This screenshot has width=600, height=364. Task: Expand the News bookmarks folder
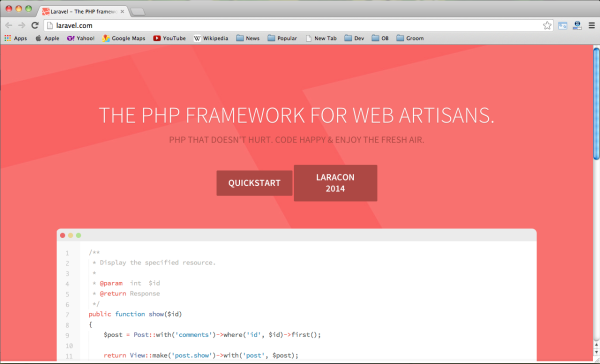(x=248, y=38)
